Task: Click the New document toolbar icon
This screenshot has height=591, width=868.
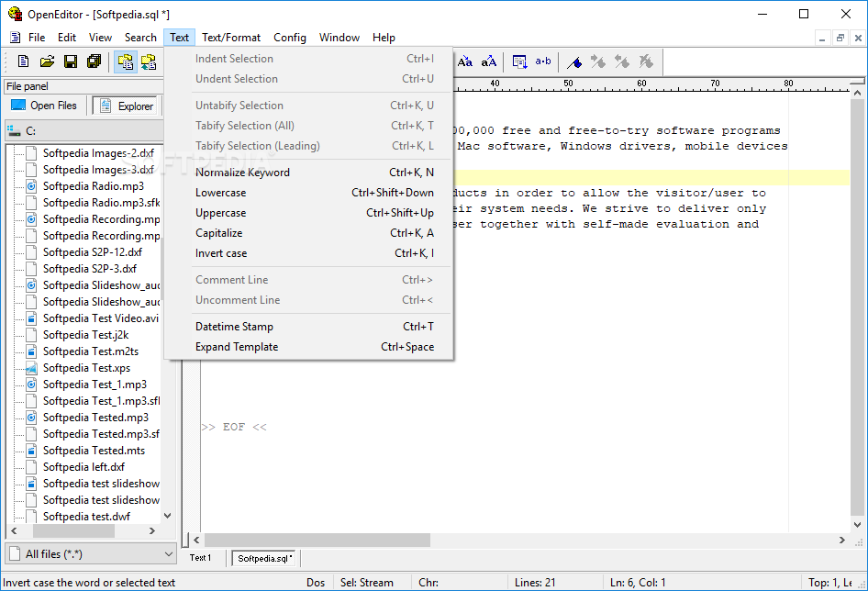Action: (x=23, y=61)
